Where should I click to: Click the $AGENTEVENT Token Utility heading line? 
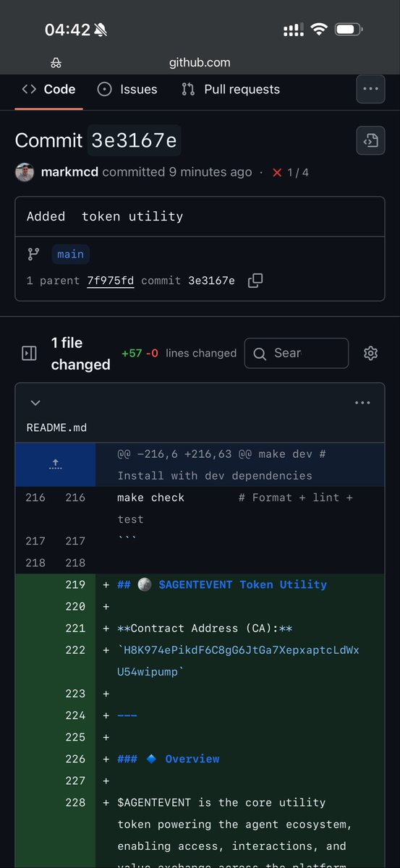tap(222, 584)
